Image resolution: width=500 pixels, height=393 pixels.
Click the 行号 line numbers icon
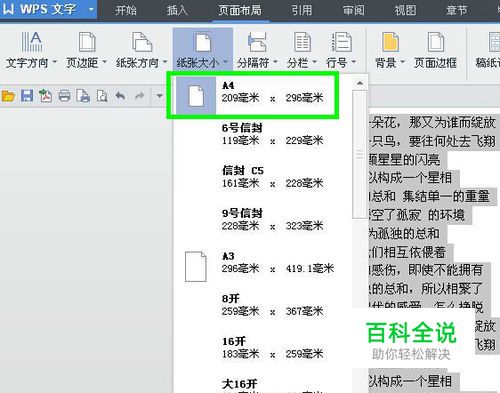tap(342, 42)
